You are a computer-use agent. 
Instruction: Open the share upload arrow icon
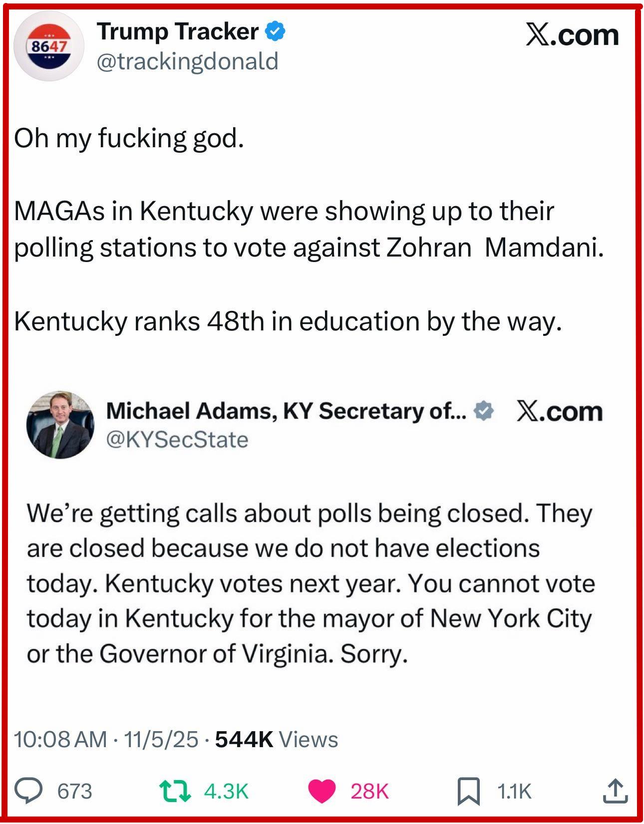click(615, 791)
